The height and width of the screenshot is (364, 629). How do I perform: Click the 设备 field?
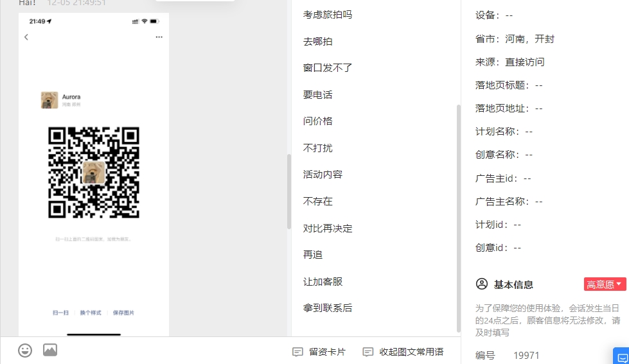click(494, 15)
